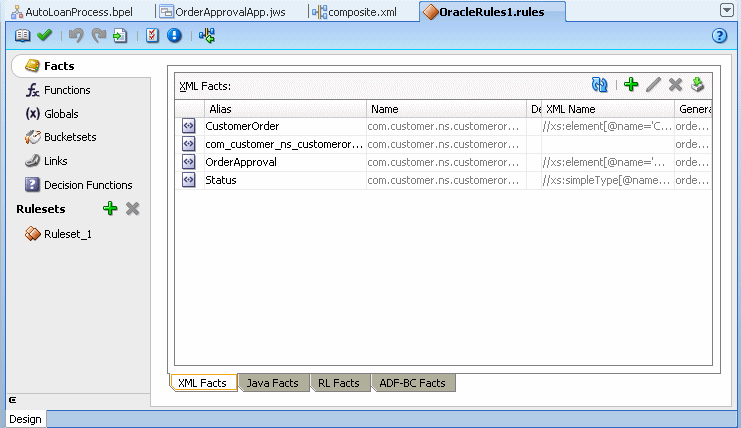Click the Name cell in Status row
Viewport: 741px width, 428px height.
(447, 180)
